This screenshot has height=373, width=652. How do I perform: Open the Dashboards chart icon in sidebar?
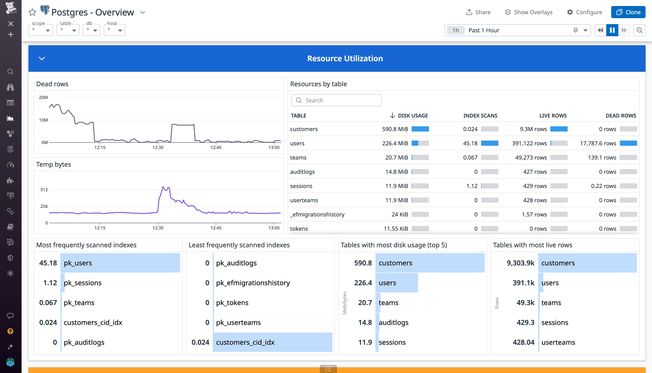click(x=10, y=118)
